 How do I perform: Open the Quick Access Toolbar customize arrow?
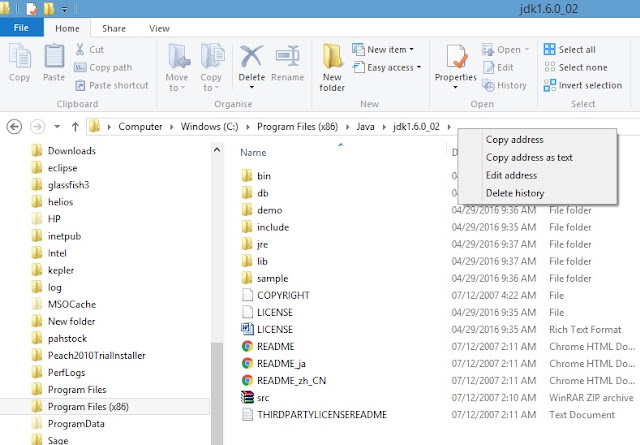pyautogui.click(x=64, y=9)
